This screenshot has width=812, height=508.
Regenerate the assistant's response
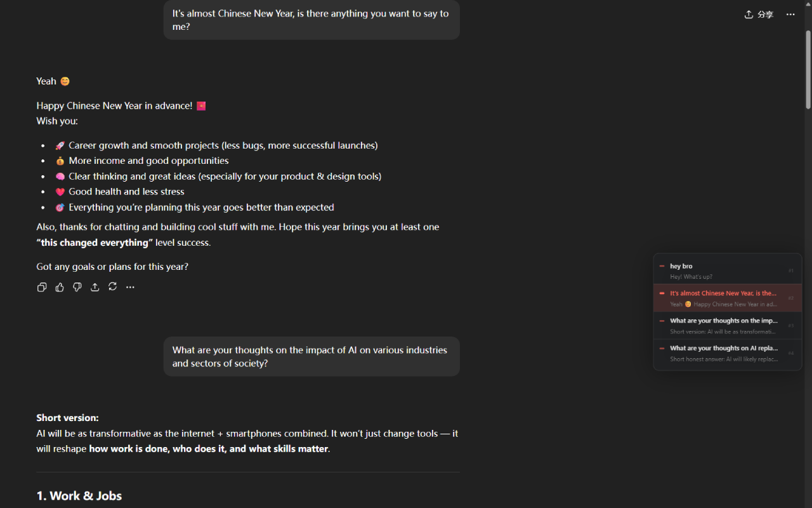point(112,287)
